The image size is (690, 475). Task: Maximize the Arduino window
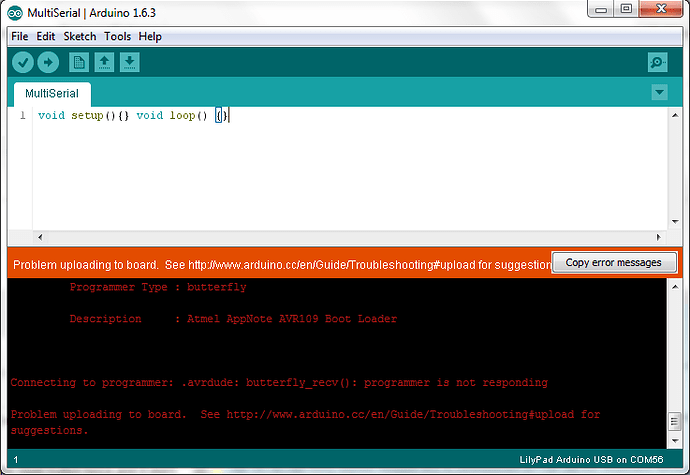click(626, 9)
